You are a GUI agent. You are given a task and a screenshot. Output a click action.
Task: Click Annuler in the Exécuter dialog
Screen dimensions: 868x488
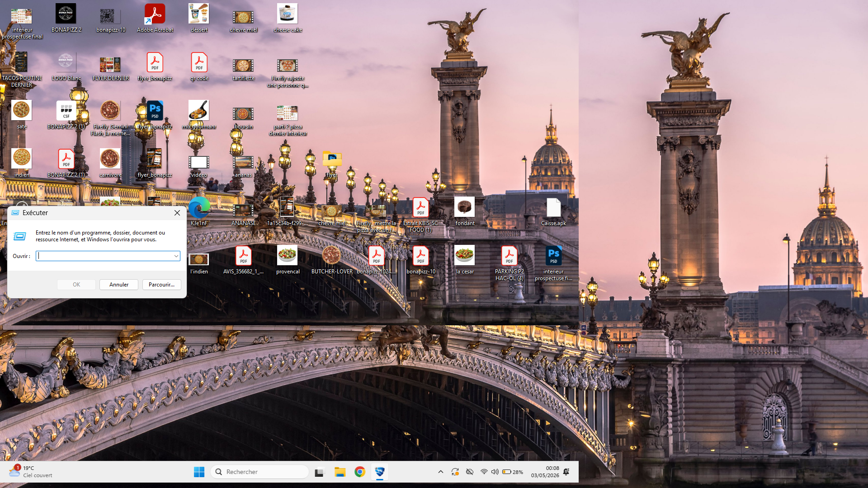[x=119, y=285]
